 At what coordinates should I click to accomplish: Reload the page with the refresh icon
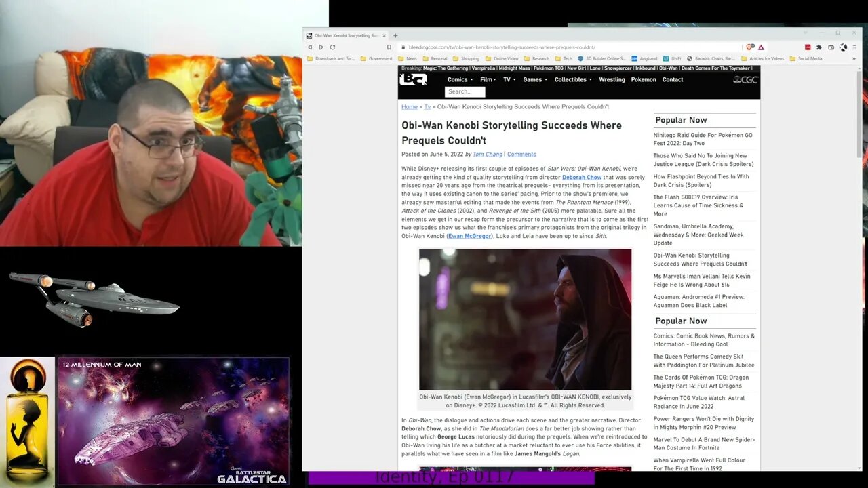(x=332, y=47)
